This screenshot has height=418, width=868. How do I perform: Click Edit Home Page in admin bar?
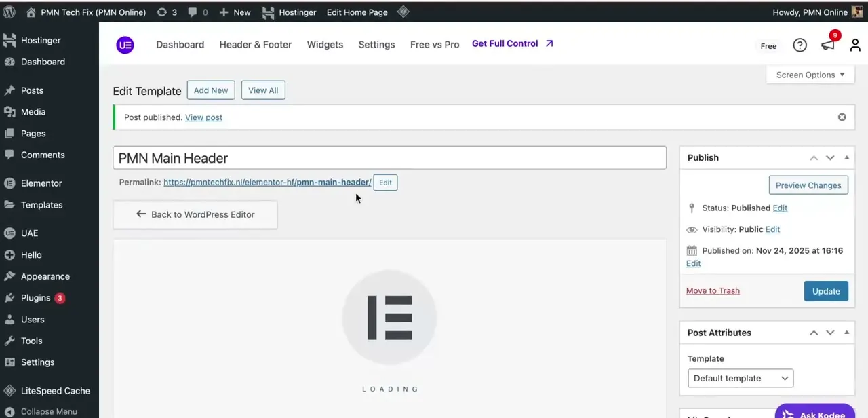pyautogui.click(x=357, y=12)
